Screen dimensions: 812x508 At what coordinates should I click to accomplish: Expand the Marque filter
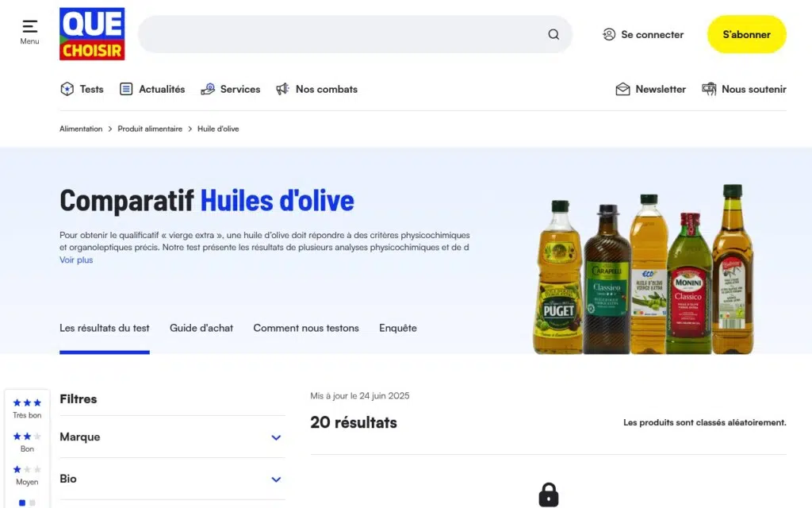coord(276,437)
